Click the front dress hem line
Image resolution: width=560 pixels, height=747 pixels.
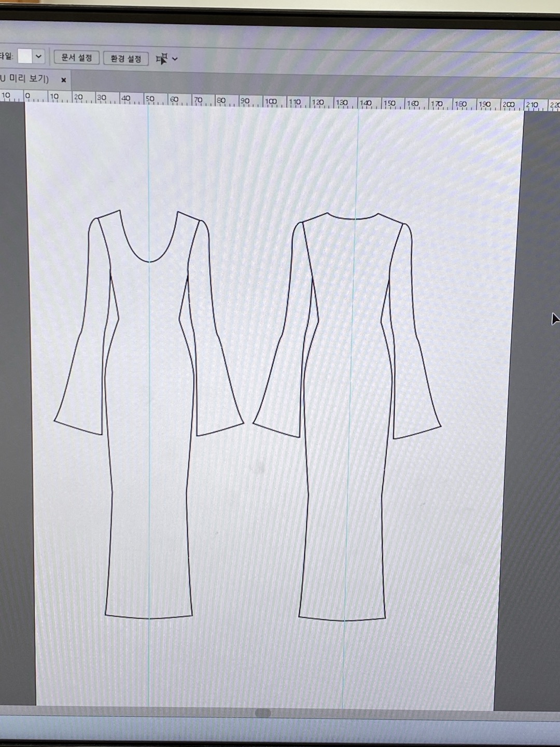[149, 618]
